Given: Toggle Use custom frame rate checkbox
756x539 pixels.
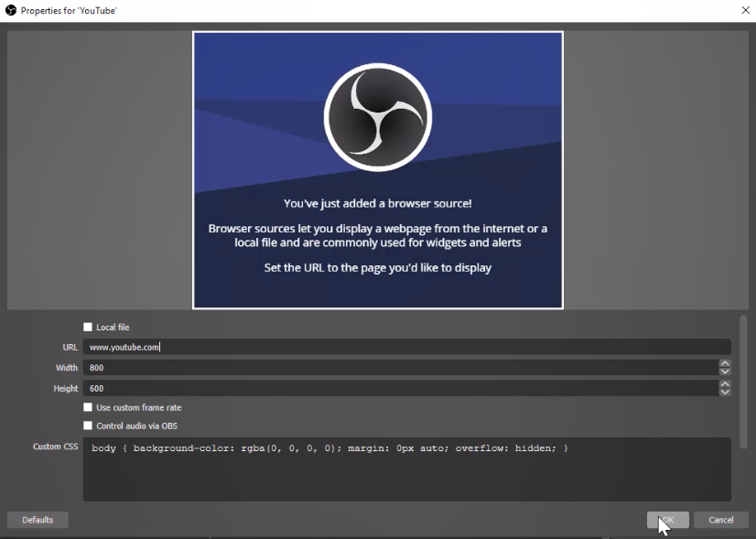Looking at the screenshot, I should click(x=88, y=407).
